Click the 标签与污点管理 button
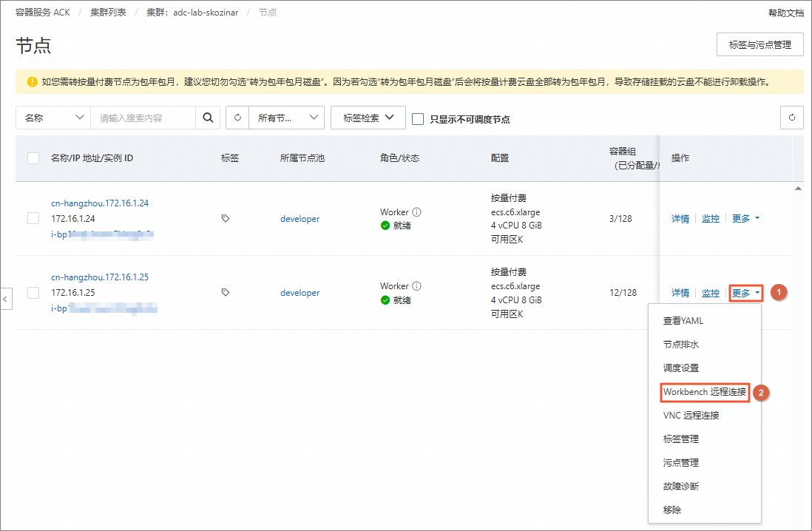Screen dimensions: 812x531 pyautogui.click(x=759, y=44)
